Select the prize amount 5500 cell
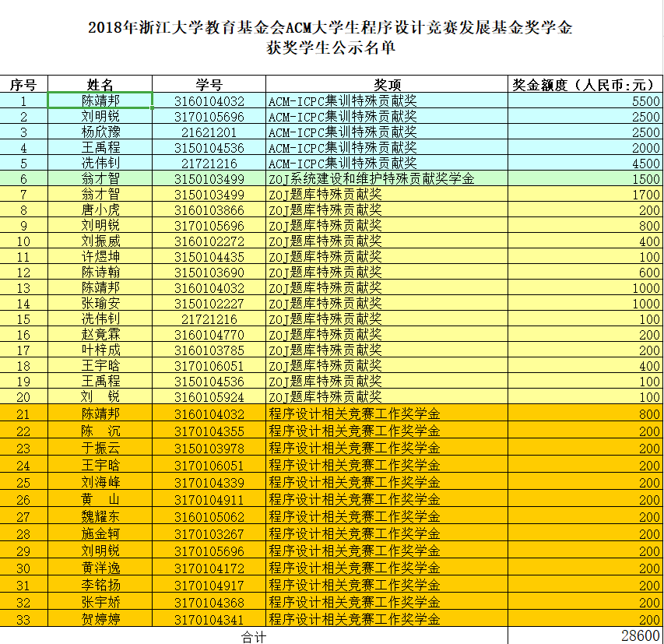 [585, 100]
